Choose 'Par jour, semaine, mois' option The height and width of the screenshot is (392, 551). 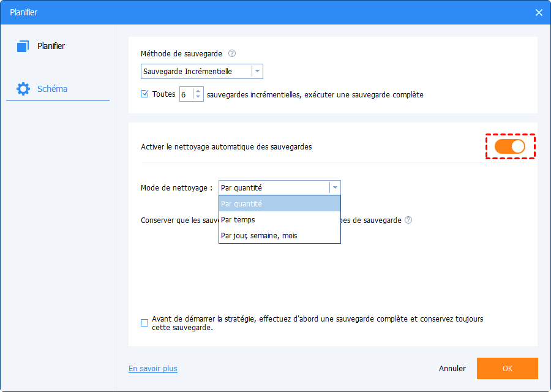coord(280,235)
